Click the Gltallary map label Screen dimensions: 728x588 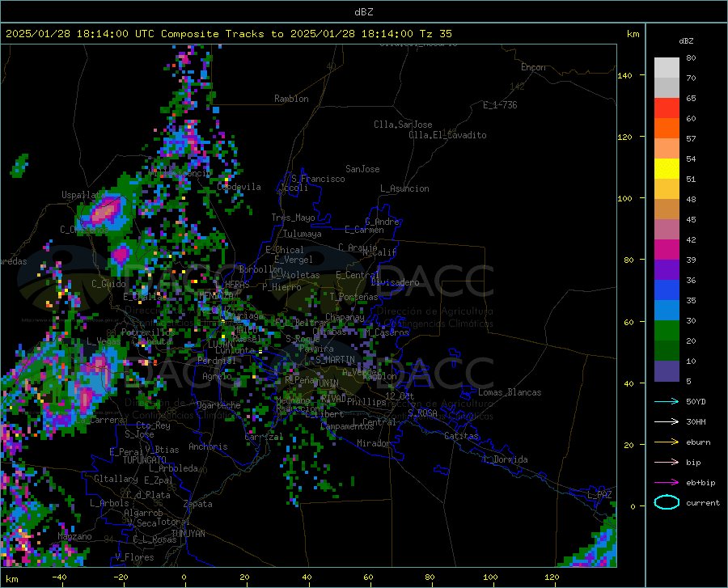pos(116,479)
